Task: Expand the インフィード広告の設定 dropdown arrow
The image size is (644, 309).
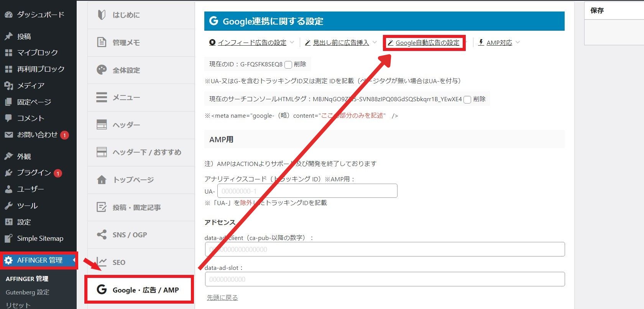Action: pos(292,42)
